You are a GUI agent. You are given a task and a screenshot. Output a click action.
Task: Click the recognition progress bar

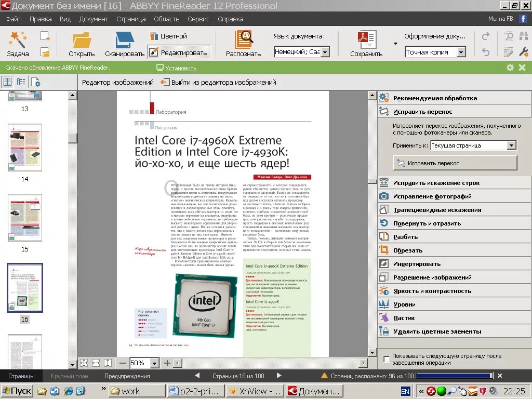pos(455,376)
